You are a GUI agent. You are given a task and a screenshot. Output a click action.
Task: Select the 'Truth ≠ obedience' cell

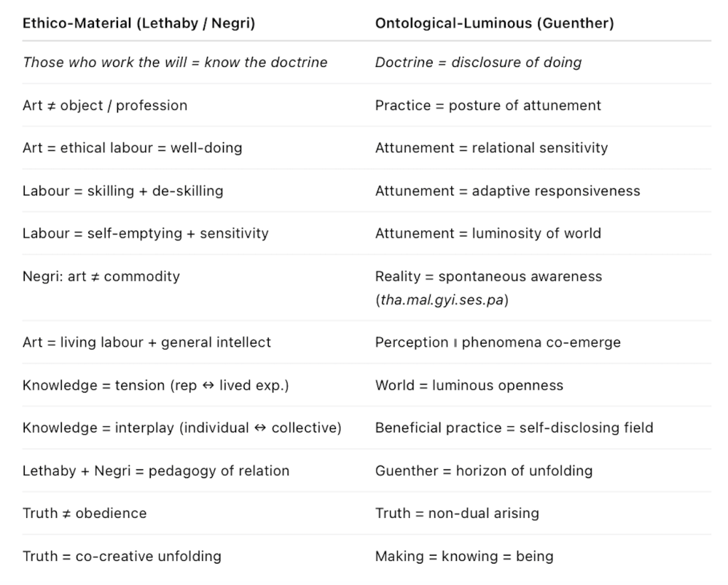pyautogui.click(x=85, y=513)
